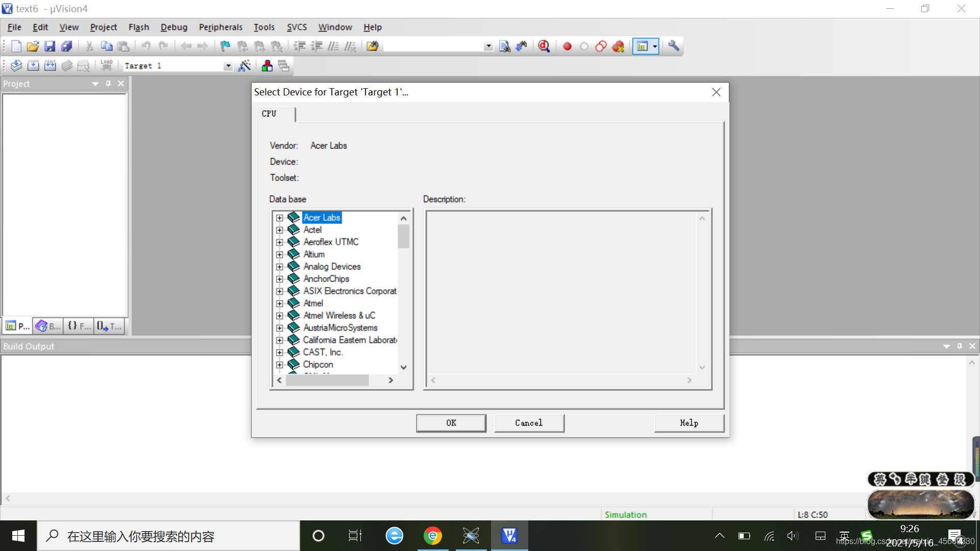Screen dimensions: 980x551
Task: Expand the Analog Devices tree node
Action: (279, 267)
